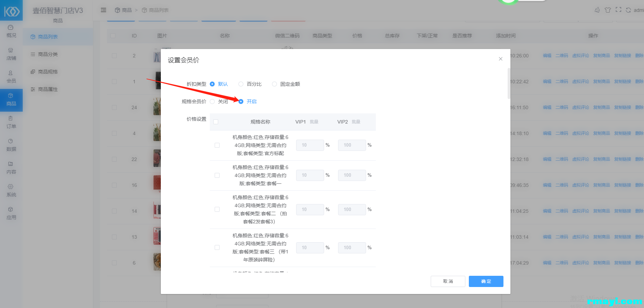Open 概况 in the left sidebar
The image size is (644, 308).
coord(11,31)
